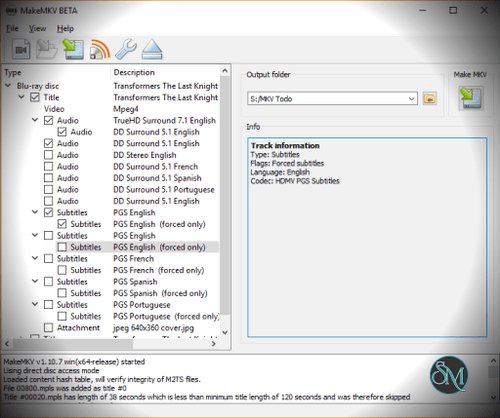Enable the DD Surround 5.1 French audio
The image size is (500, 418).
48,166
